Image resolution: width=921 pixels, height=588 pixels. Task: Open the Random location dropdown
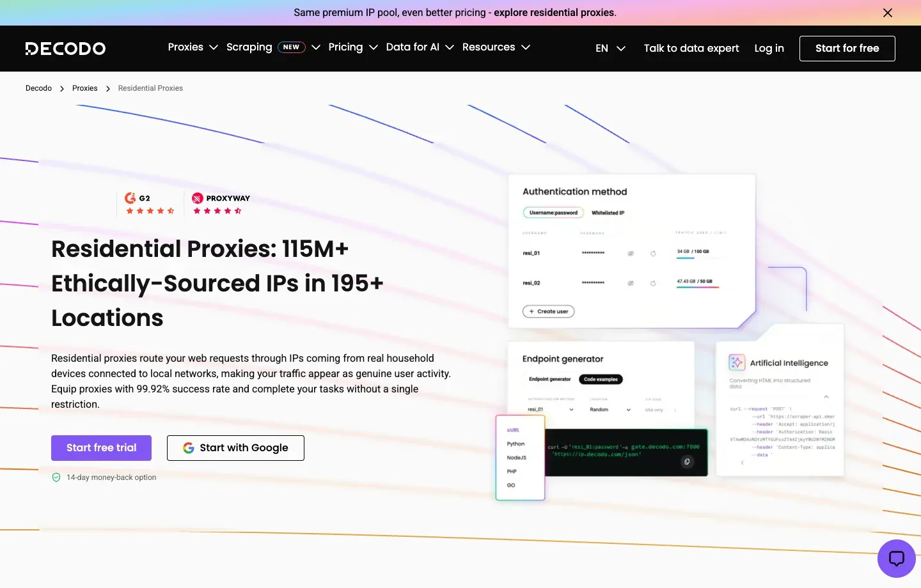(x=610, y=410)
